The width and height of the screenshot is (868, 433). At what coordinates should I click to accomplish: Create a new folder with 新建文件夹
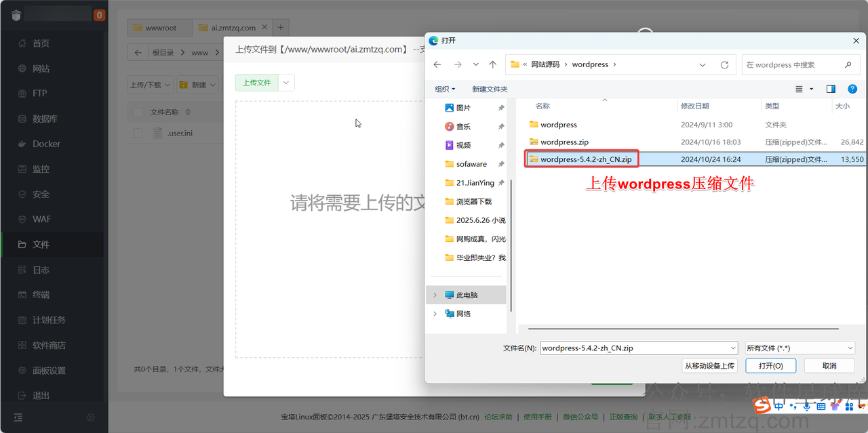point(490,89)
